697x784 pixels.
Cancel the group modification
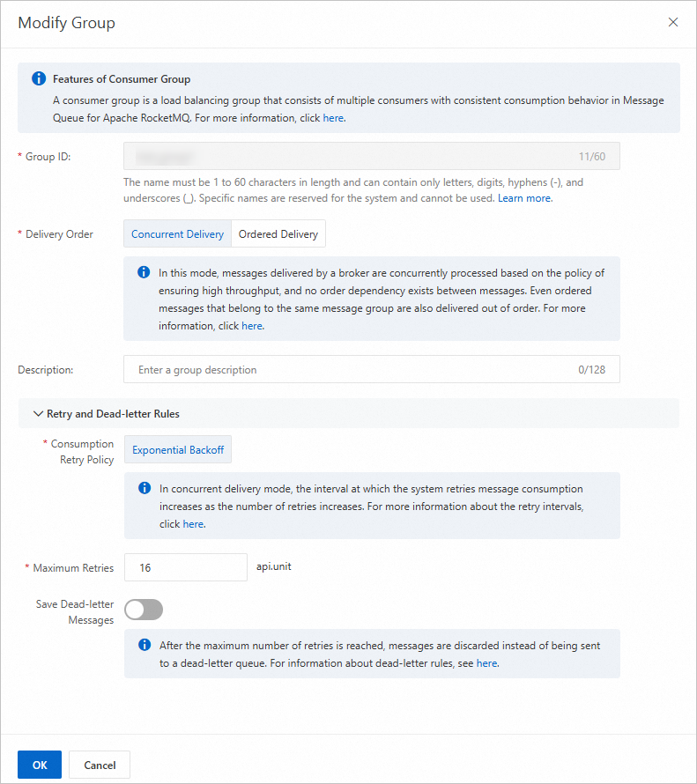pos(100,765)
